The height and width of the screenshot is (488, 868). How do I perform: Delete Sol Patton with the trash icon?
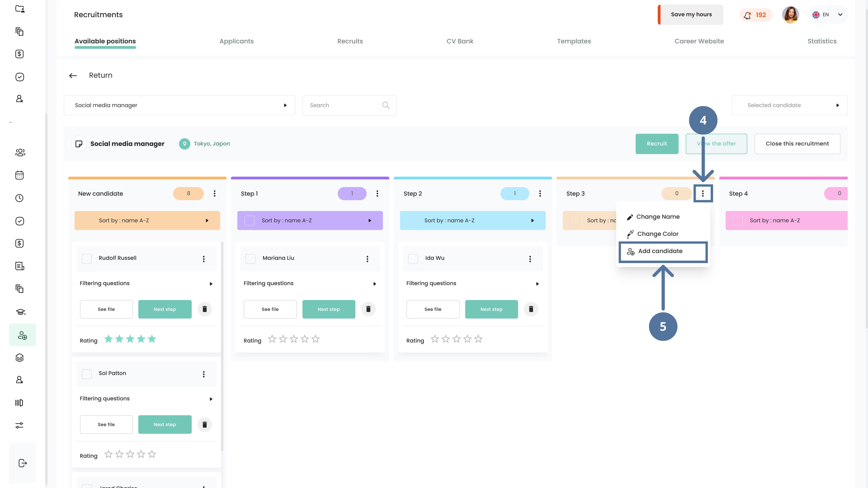click(205, 424)
